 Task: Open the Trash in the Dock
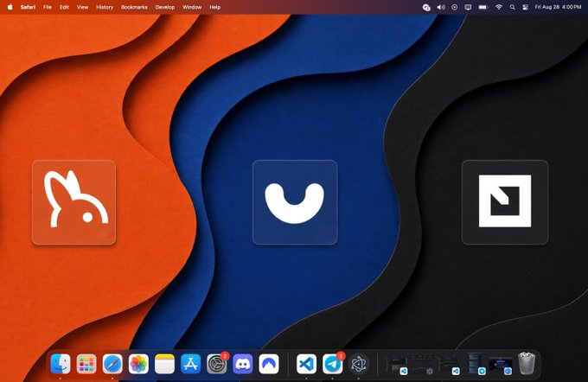pos(527,364)
